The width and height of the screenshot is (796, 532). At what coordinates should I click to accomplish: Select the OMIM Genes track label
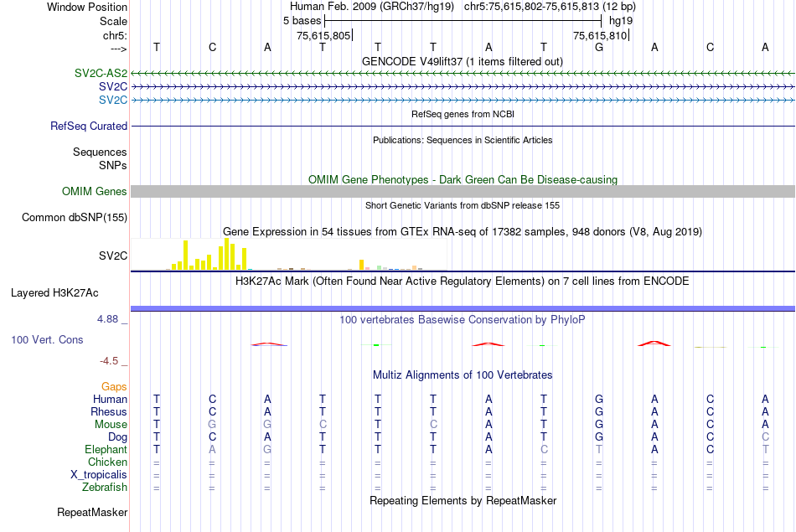click(x=94, y=191)
